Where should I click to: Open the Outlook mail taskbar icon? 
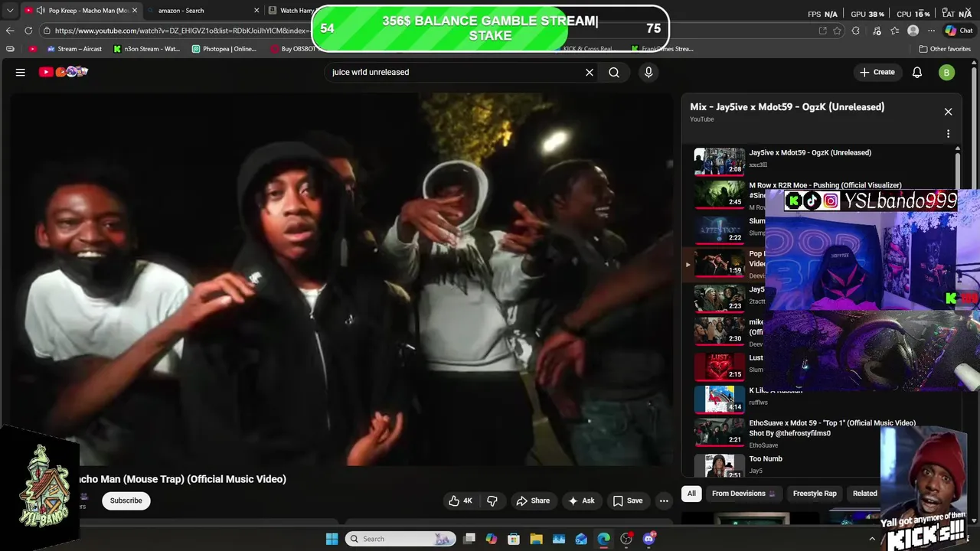click(581, 539)
